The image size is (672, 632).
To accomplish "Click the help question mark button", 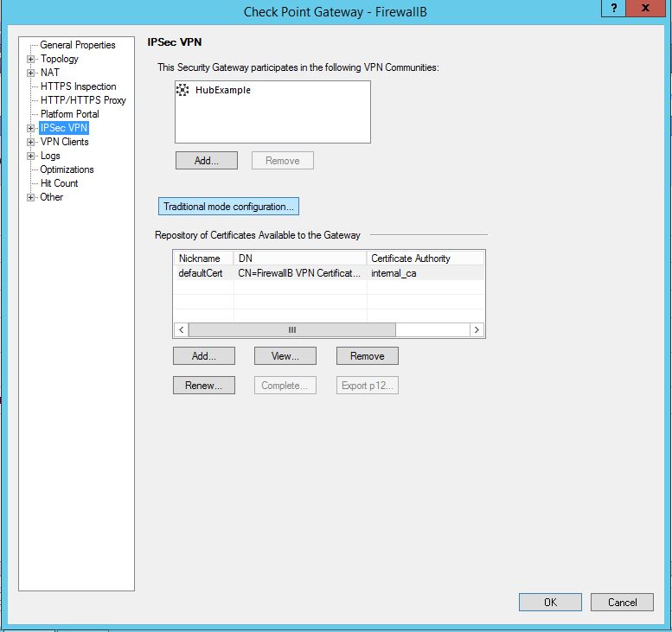I will click(x=614, y=8).
